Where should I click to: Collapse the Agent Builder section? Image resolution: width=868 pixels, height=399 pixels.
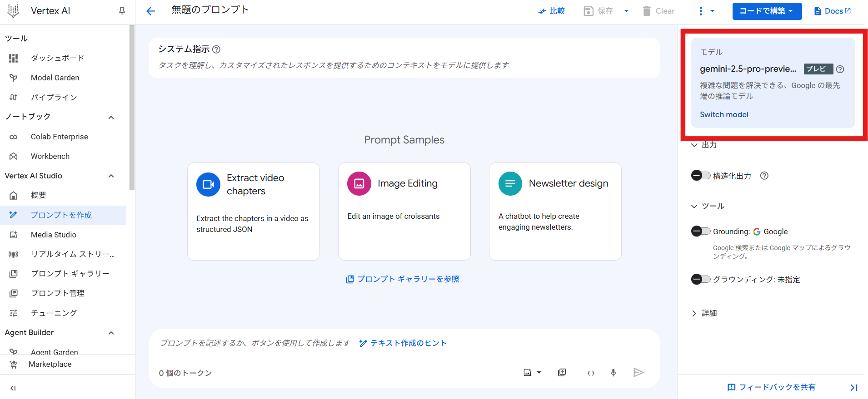[x=111, y=333]
